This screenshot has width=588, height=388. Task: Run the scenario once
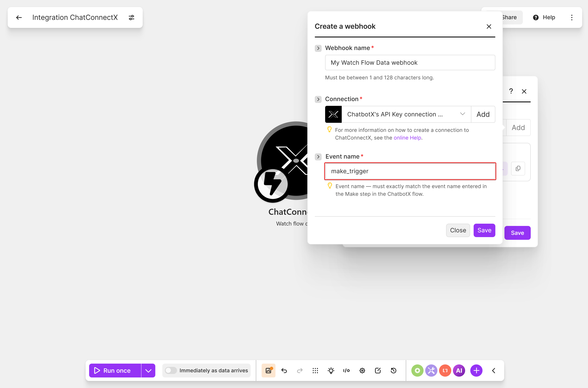(x=115, y=370)
